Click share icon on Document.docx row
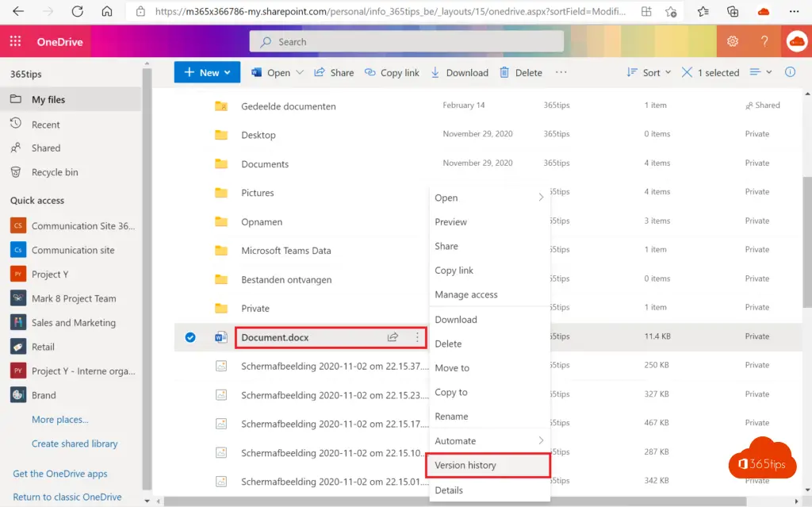This screenshot has height=507, width=812. [x=393, y=337]
